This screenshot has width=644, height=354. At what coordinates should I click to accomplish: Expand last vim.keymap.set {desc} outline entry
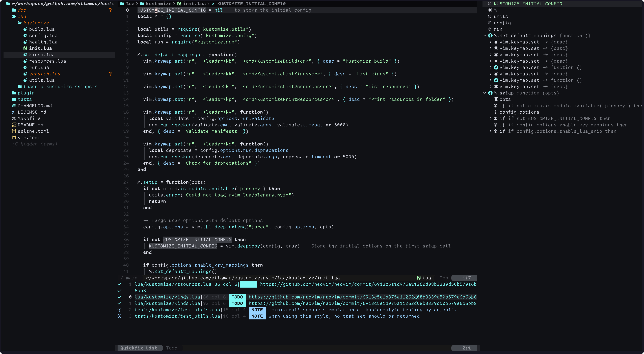point(491,87)
